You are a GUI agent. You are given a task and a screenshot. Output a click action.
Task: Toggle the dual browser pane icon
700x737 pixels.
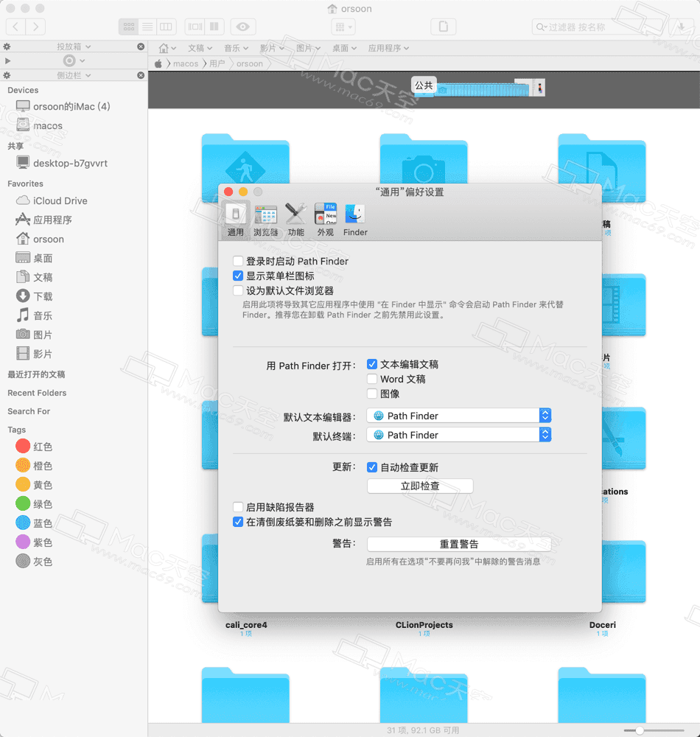(214, 27)
